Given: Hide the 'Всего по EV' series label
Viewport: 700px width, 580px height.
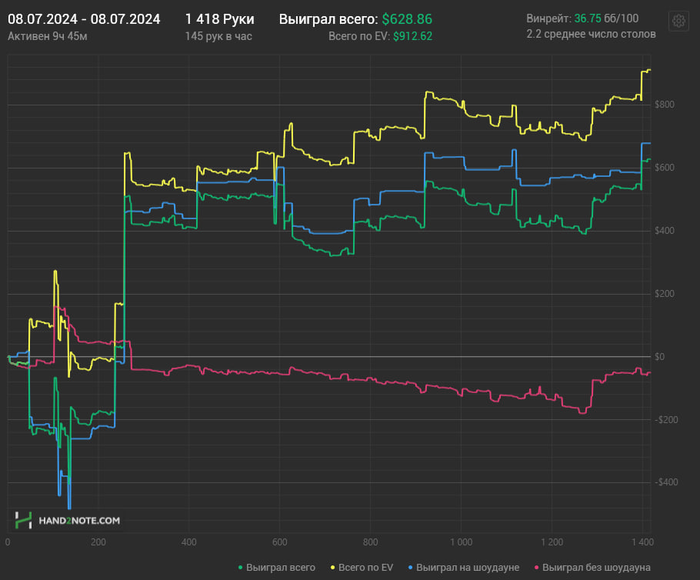Looking at the screenshot, I should [366, 567].
